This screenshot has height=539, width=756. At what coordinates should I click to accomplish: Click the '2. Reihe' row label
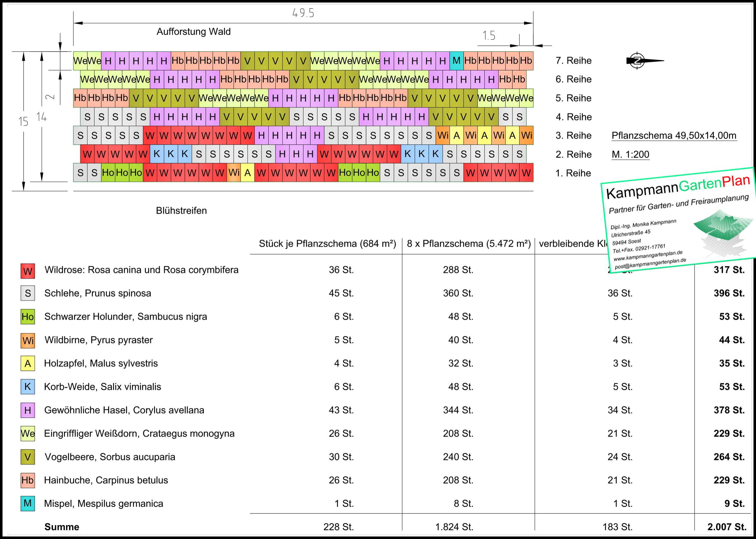click(574, 154)
